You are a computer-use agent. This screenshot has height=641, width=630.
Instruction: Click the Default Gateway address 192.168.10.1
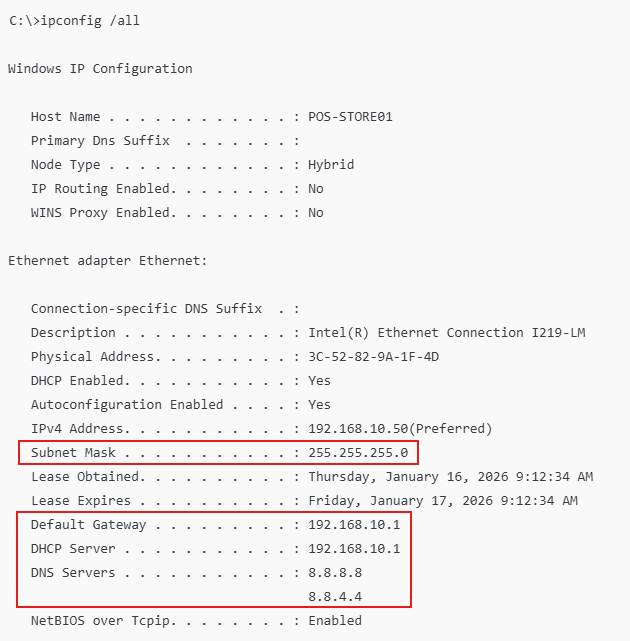pyautogui.click(x=354, y=525)
